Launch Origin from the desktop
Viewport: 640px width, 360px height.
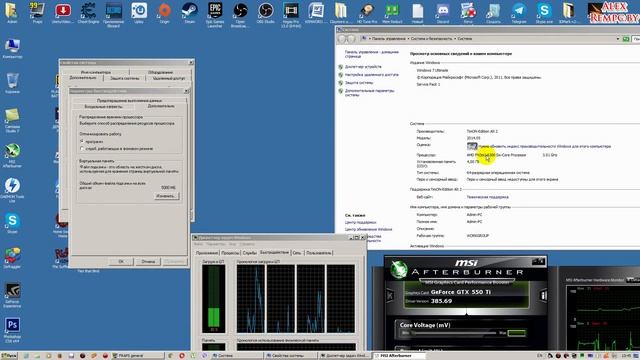point(164,12)
